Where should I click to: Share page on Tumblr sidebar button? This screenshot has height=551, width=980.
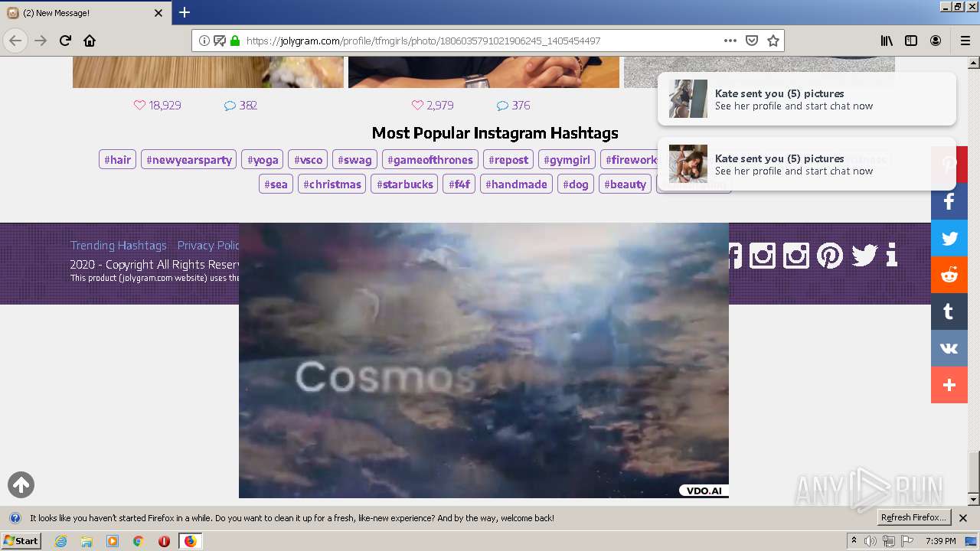click(949, 311)
